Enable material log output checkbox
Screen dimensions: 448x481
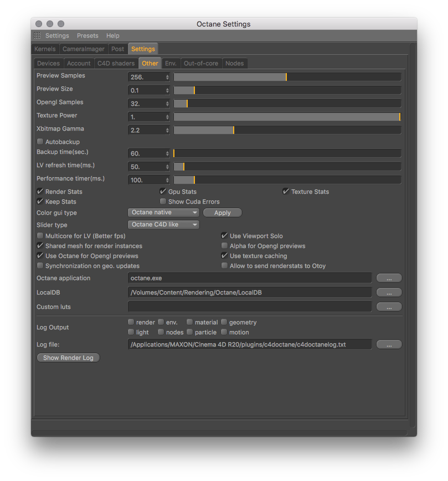point(189,322)
